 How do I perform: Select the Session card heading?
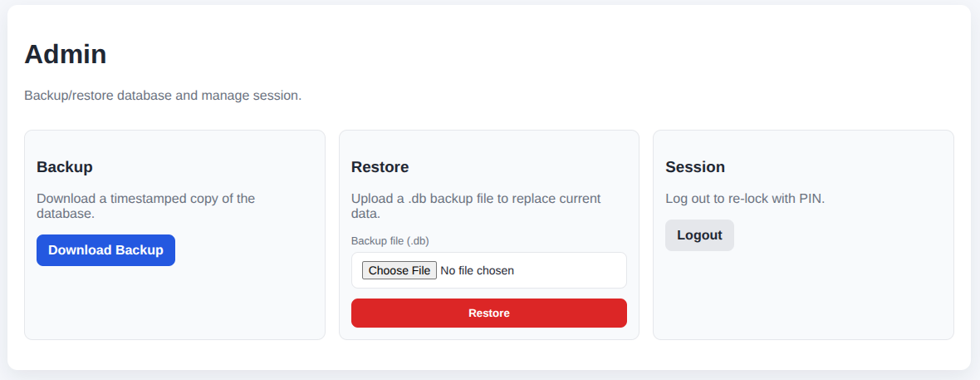click(x=695, y=167)
